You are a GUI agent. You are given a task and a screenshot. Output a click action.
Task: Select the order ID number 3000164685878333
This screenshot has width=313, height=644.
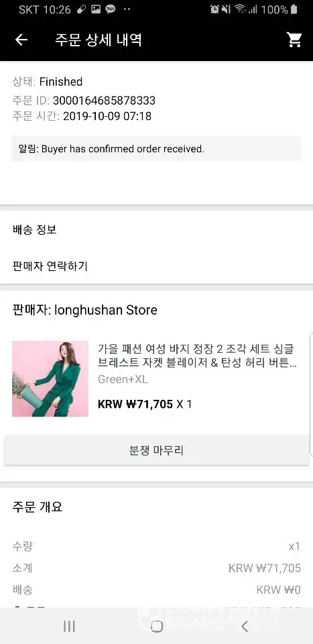pos(104,100)
